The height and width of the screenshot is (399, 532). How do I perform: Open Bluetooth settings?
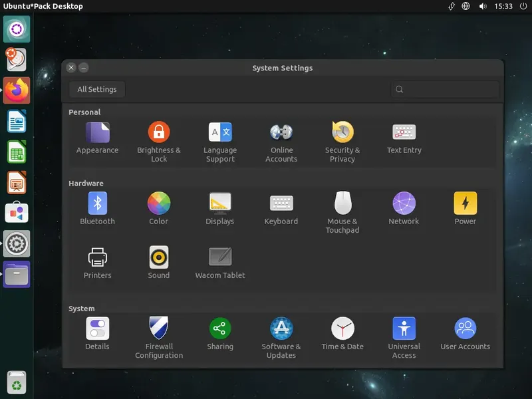(x=97, y=208)
